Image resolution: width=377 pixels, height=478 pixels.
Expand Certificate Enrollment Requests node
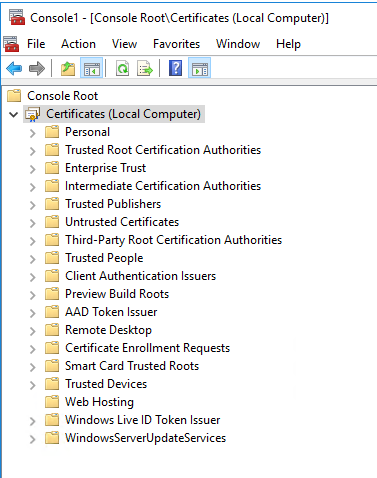[32, 349]
